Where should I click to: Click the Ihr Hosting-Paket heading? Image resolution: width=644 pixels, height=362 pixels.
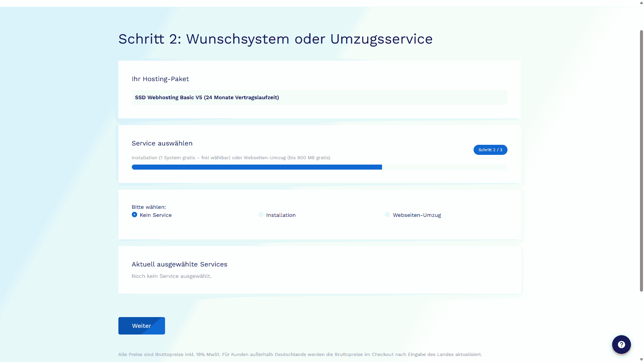[x=160, y=79]
